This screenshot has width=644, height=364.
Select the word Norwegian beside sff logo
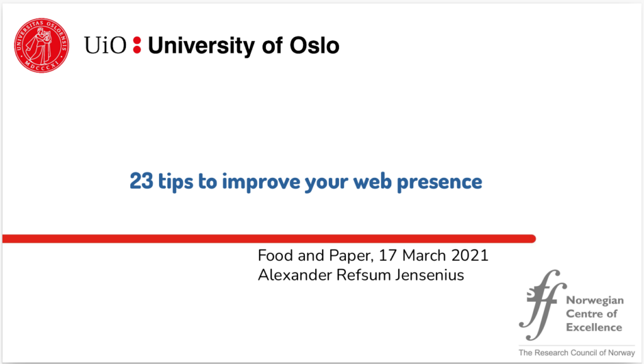coord(595,301)
